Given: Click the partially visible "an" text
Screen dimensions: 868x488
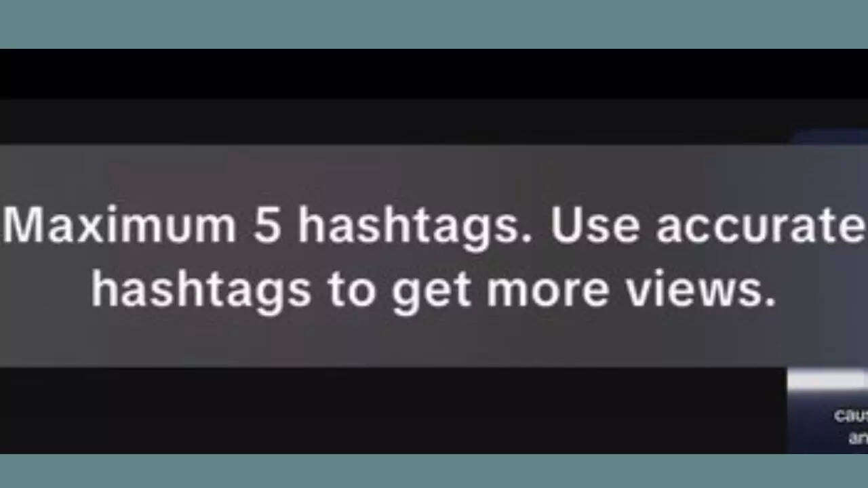Looking at the screenshot, I should (858, 438).
